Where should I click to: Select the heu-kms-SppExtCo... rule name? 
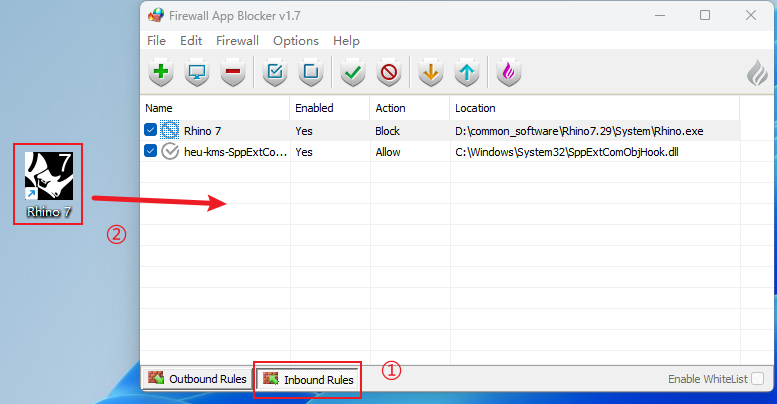click(235, 152)
